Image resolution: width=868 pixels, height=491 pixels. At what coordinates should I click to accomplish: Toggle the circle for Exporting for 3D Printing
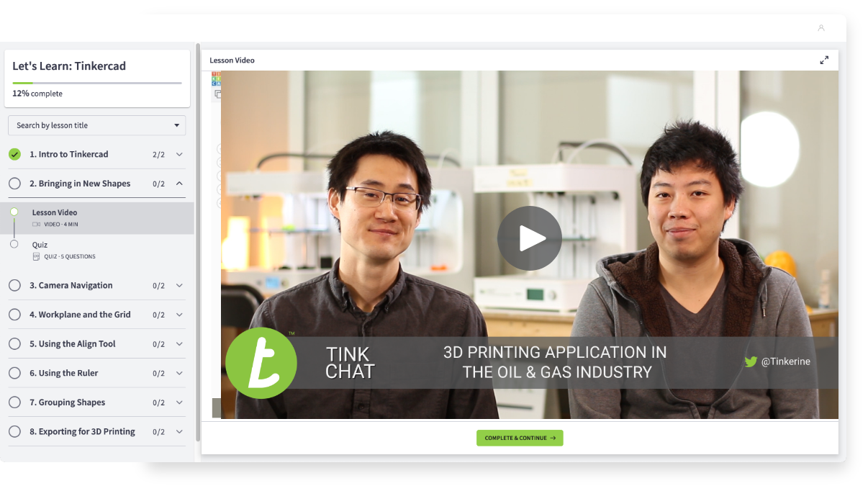pyautogui.click(x=14, y=432)
